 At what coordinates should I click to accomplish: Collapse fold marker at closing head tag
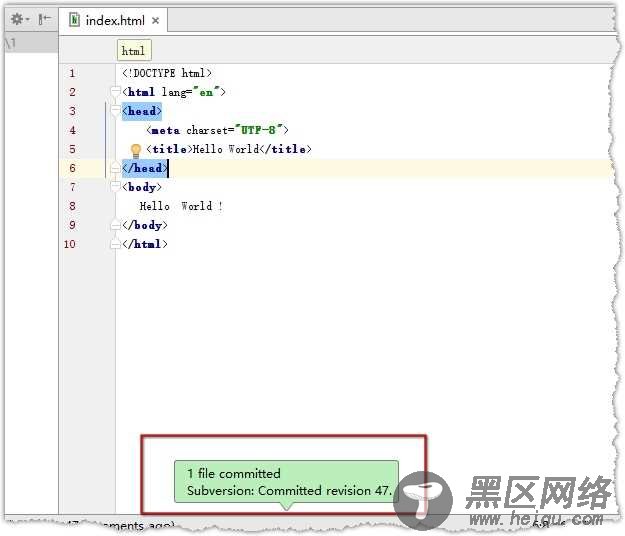point(115,168)
